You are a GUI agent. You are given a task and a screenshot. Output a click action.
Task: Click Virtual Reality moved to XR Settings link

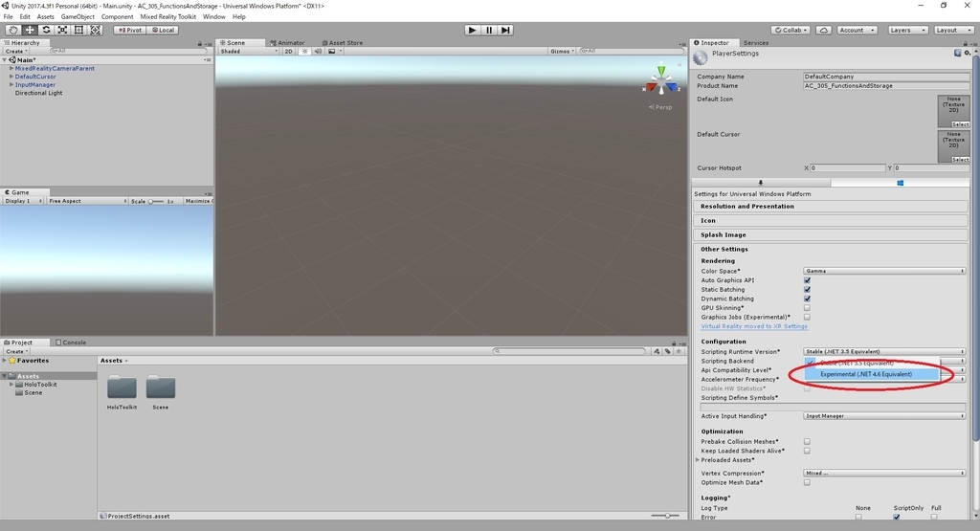pyautogui.click(x=754, y=326)
